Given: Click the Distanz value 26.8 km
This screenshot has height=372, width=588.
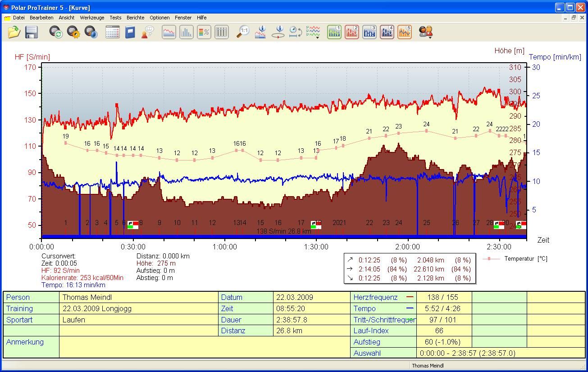Looking at the screenshot, I should click(311, 331).
